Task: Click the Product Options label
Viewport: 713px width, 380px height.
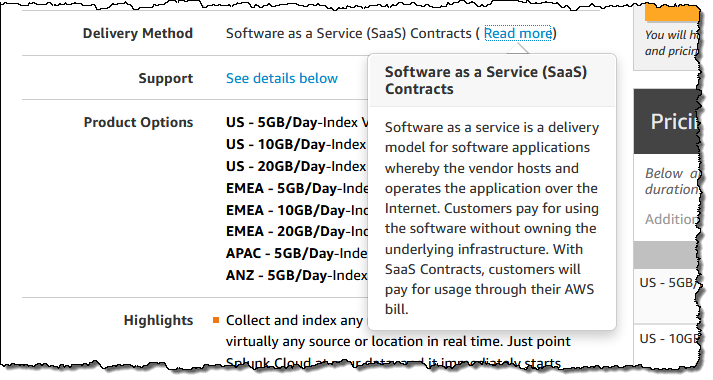Action: click(138, 122)
